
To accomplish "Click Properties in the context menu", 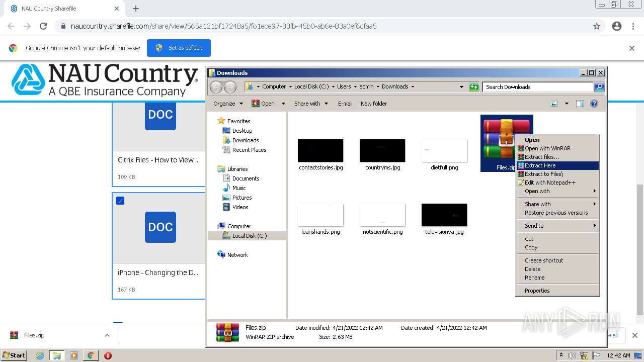I will (x=557, y=291).
